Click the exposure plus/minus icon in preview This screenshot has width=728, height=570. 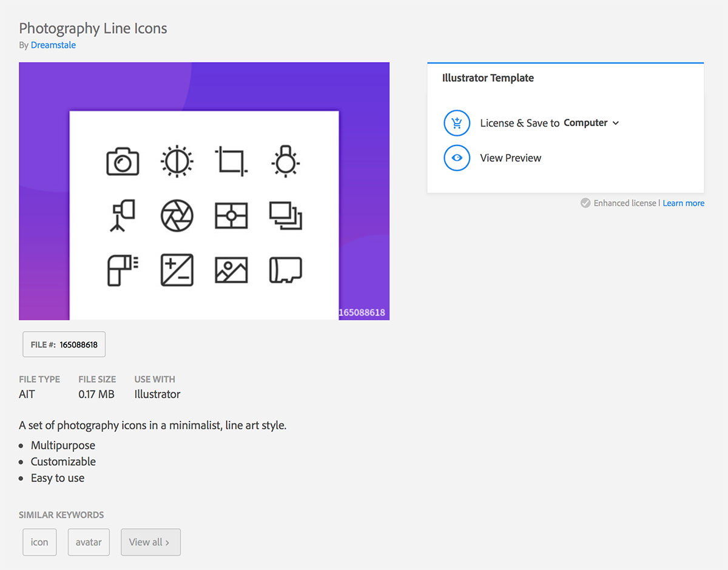(177, 270)
